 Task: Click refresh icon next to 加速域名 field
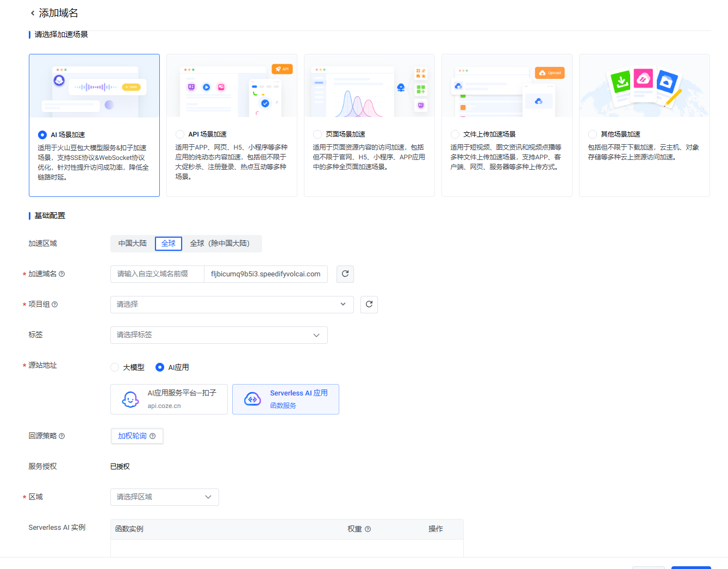click(x=345, y=274)
